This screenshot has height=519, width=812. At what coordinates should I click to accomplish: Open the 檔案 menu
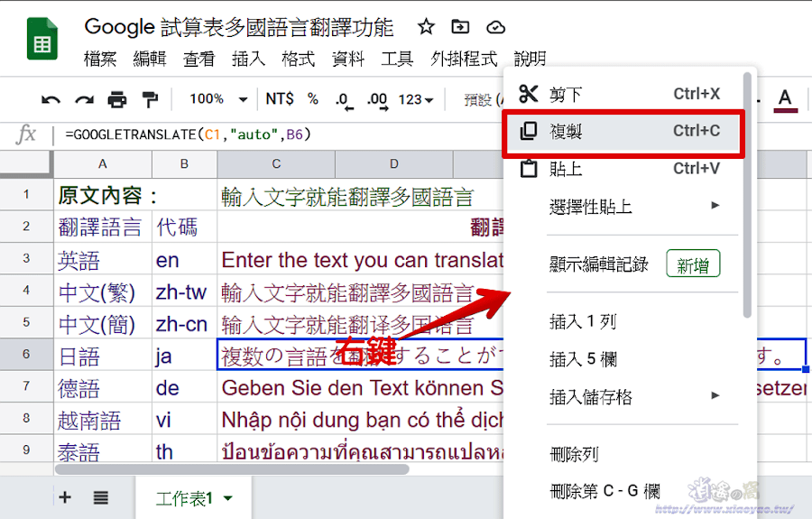click(x=100, y=59)
